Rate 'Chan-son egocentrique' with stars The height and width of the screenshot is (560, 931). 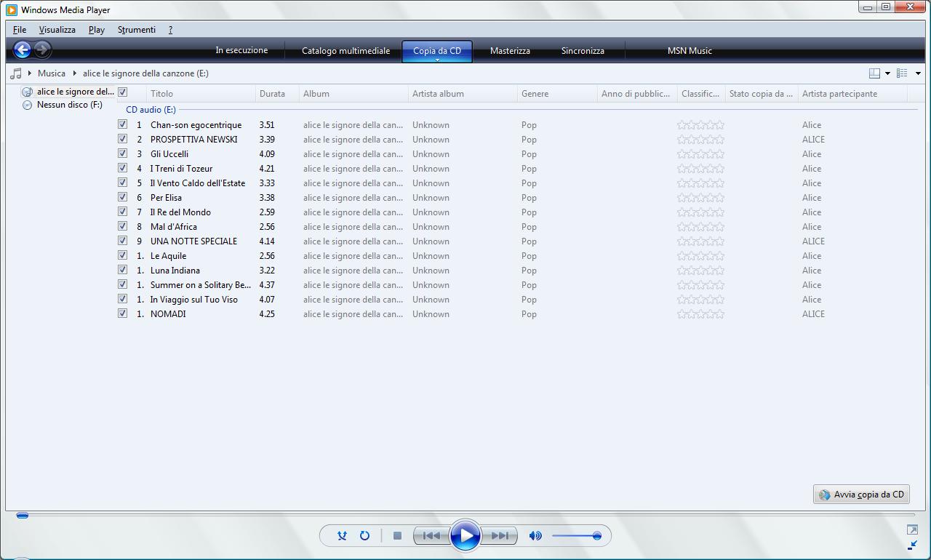pos(700,125)
